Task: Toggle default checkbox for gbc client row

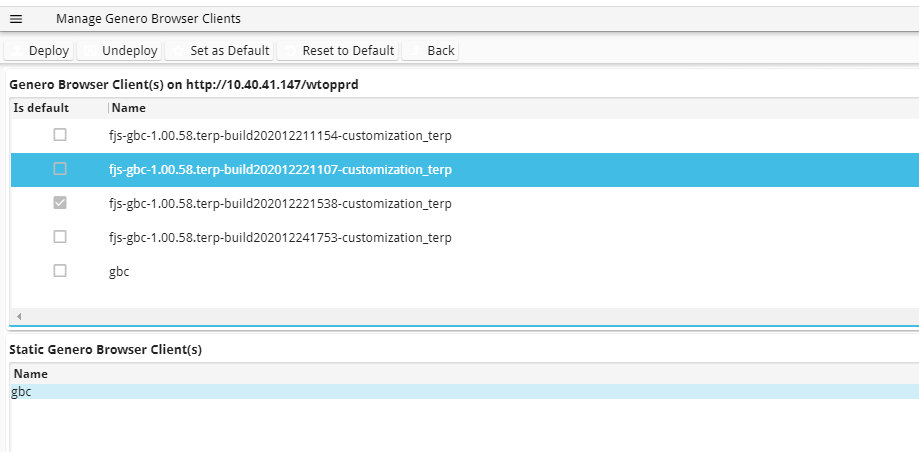Action: [60, 271]
